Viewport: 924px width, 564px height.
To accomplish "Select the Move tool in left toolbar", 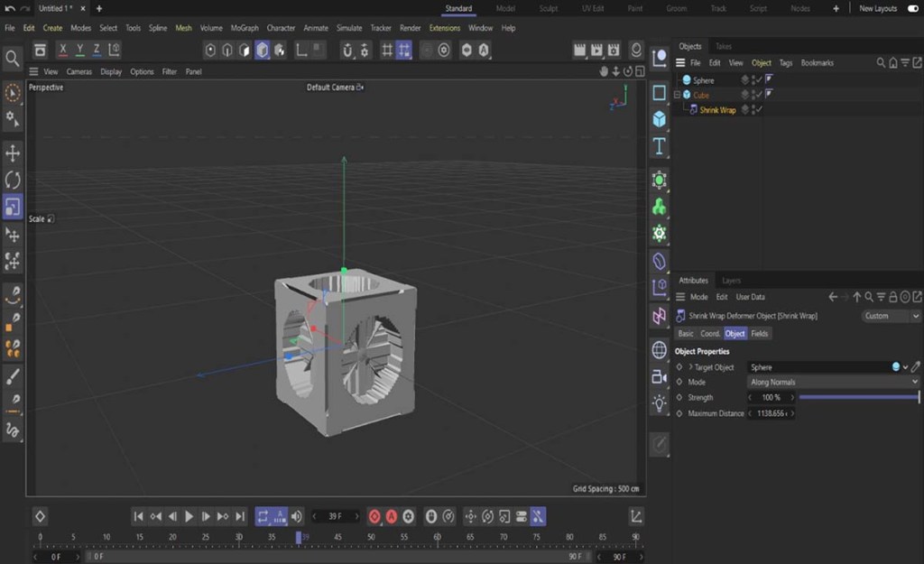I will coord(13,153).
